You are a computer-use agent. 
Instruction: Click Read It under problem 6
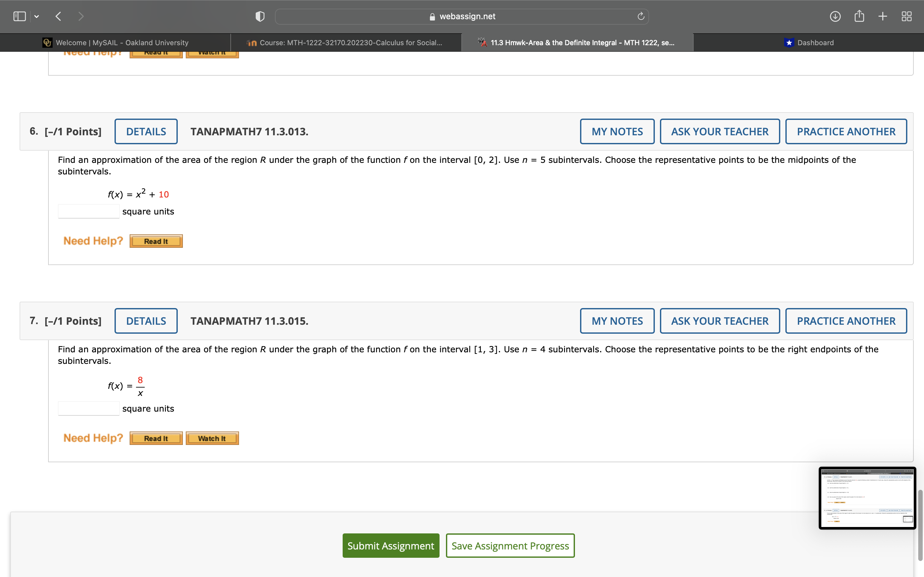(x=155, y=241)
